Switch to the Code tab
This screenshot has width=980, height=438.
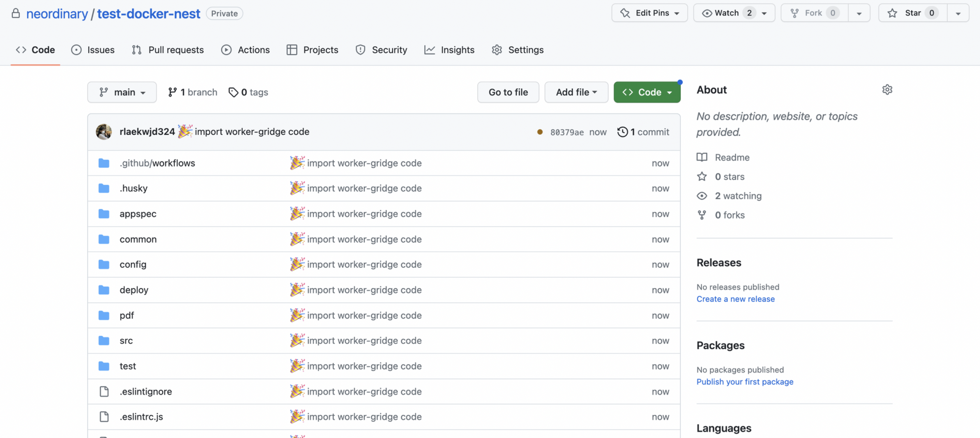pos(35,50)
